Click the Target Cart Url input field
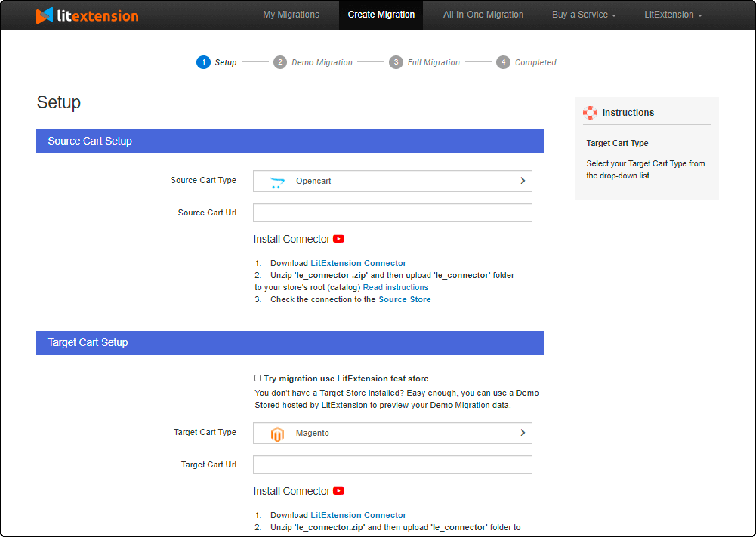Screen dimensions: 756x537 393,464
